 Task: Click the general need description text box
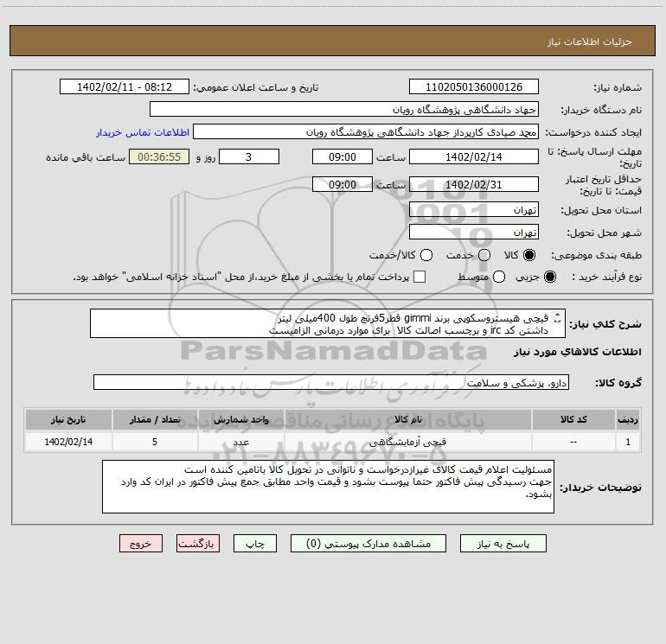point(328,323)
